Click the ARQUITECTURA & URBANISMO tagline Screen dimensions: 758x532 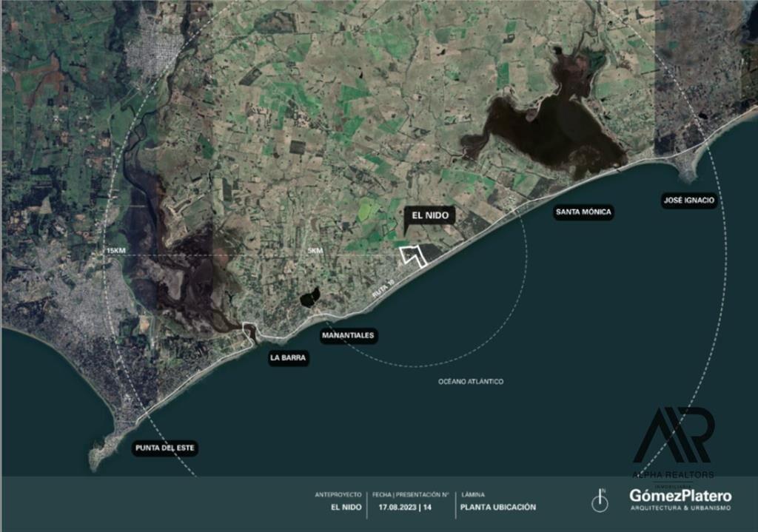click(x=681, y=508)
